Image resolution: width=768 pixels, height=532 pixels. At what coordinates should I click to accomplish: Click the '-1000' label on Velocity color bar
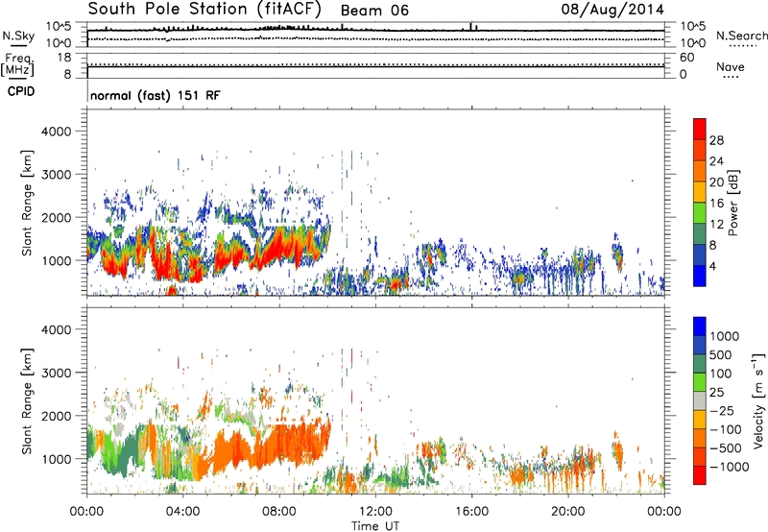coord(729,467)
